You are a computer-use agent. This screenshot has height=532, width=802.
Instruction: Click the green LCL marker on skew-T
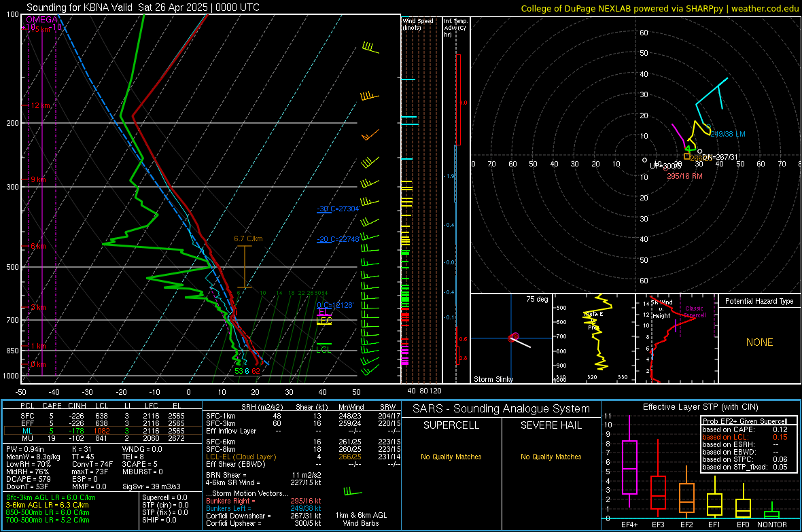[324, 349]
